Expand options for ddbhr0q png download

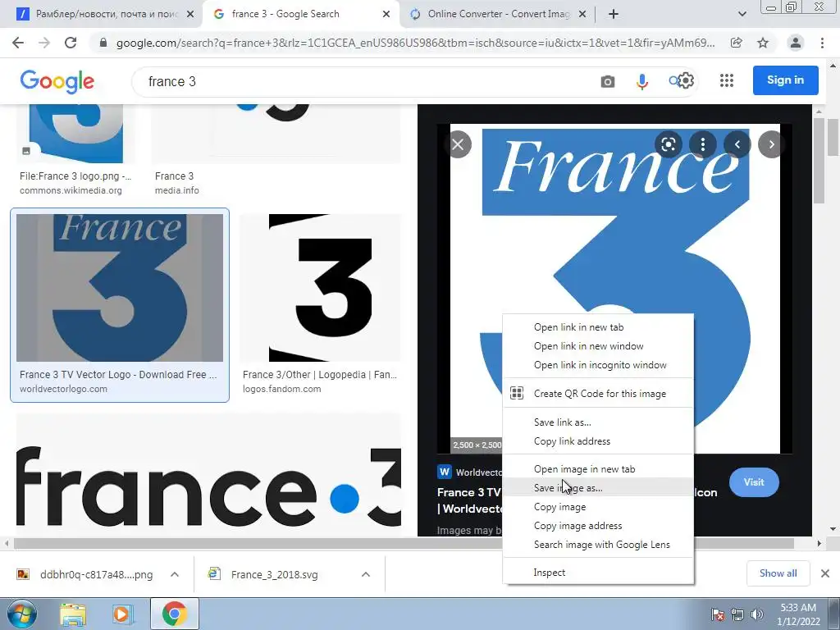pyautogui.click(x=174, y=574)
